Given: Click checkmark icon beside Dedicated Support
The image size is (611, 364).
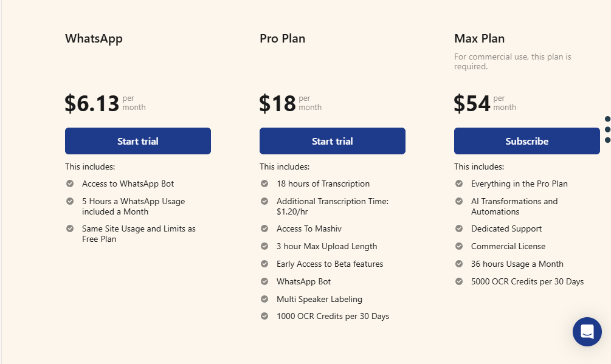Looking at the screenshot, I should pyautogui.click(x=459, y=228).
